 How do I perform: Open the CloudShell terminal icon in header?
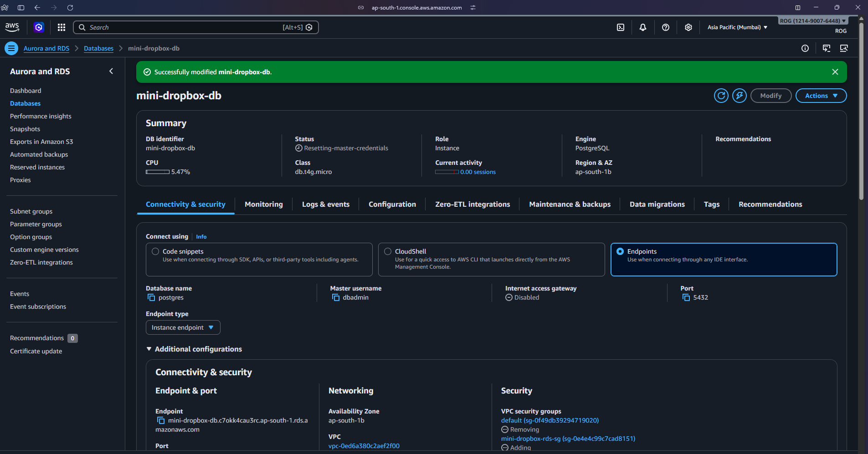(x=620, y=27)
